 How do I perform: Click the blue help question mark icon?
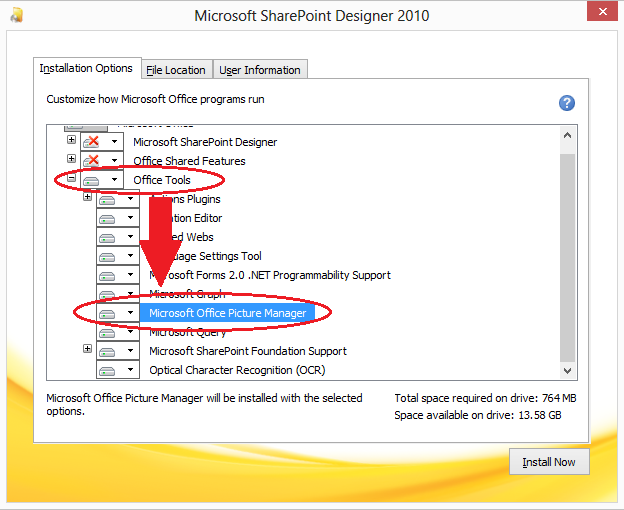566,103
